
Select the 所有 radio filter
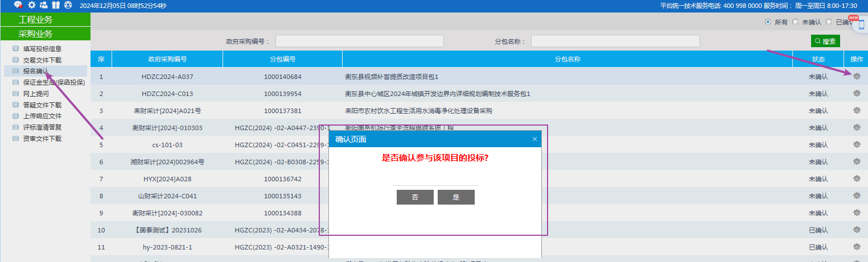point(768,22)
